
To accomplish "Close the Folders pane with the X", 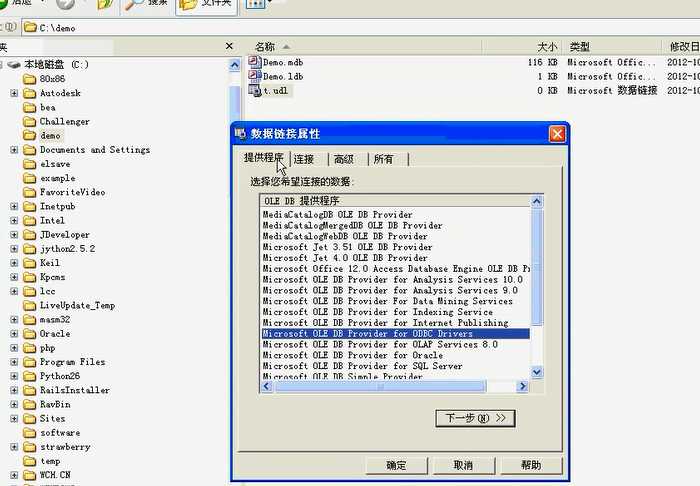I will point(229,46).
